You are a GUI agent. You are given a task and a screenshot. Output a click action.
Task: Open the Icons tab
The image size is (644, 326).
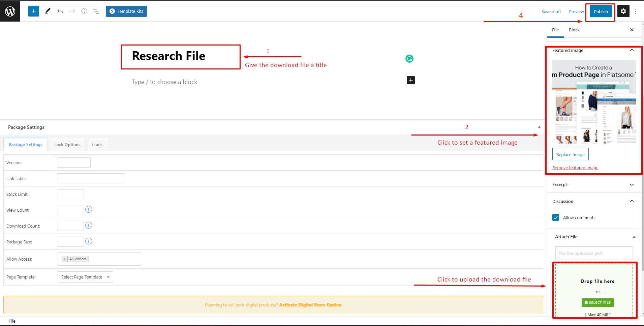(97, 144)
